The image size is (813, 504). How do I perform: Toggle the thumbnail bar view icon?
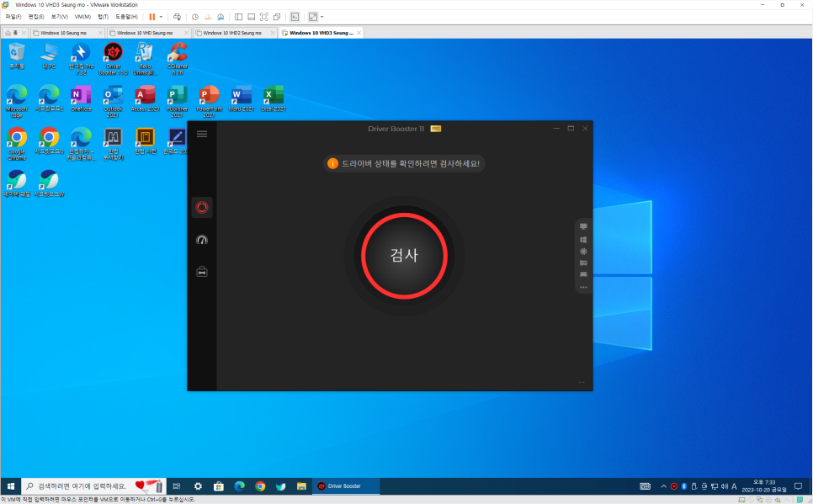[x=251, y=17]
